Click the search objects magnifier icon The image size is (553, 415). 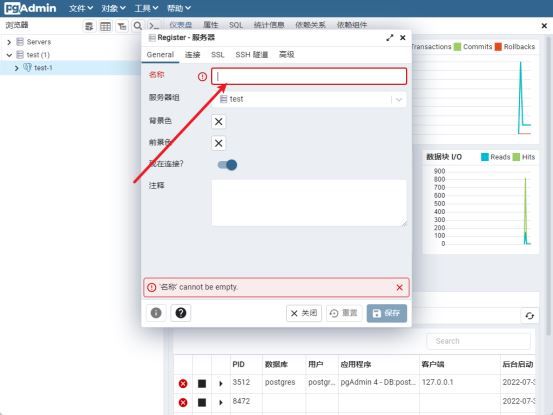[x=138, y=26]
